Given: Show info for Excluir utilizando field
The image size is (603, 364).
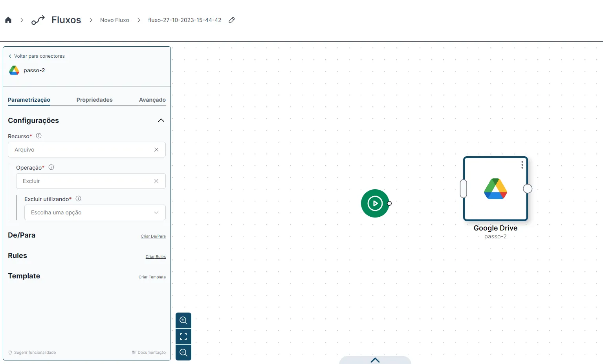Looking at the screenshot, I should pos(78,199).
